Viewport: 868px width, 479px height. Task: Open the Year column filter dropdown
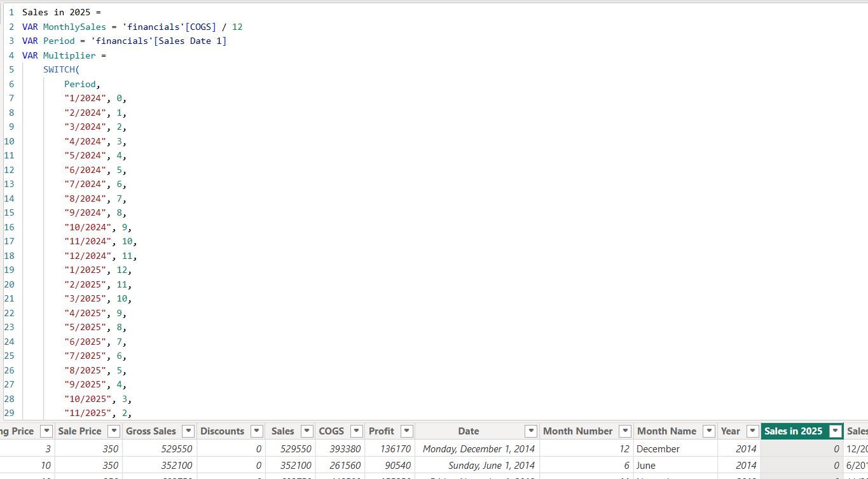(x=752, y=431)
